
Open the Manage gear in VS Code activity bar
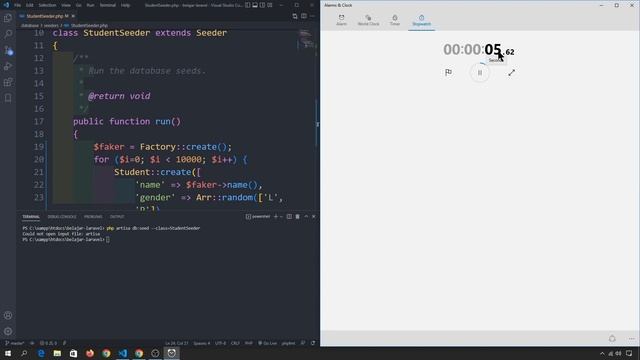coord(8,331)
